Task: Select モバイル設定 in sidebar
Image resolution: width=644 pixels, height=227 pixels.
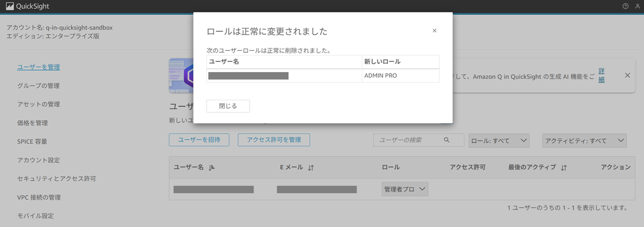Action: 35,216
